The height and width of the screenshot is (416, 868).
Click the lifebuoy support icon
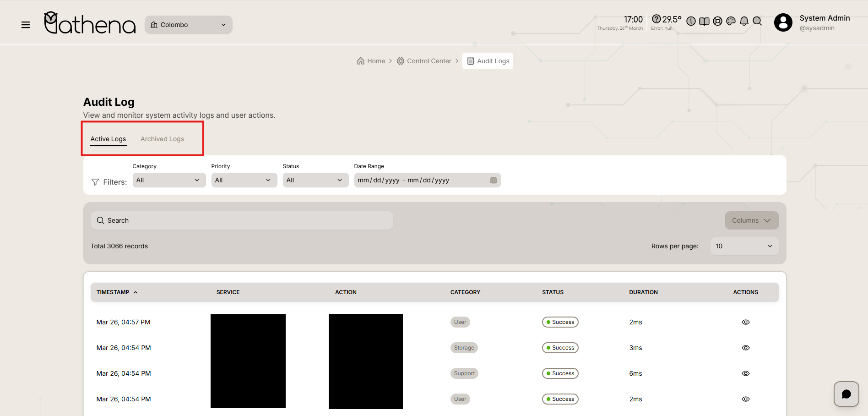tap(717, 21)
